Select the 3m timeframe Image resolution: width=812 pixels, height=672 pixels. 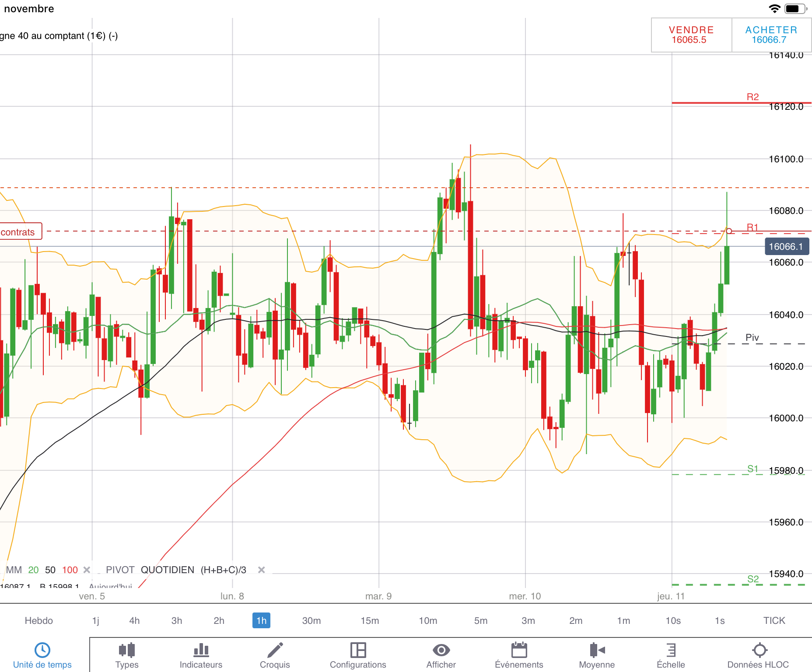tap(528, 620)
